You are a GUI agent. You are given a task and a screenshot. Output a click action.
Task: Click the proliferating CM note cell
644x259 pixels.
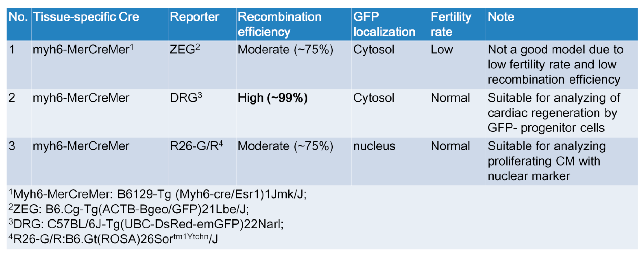(x=546, y=161)
